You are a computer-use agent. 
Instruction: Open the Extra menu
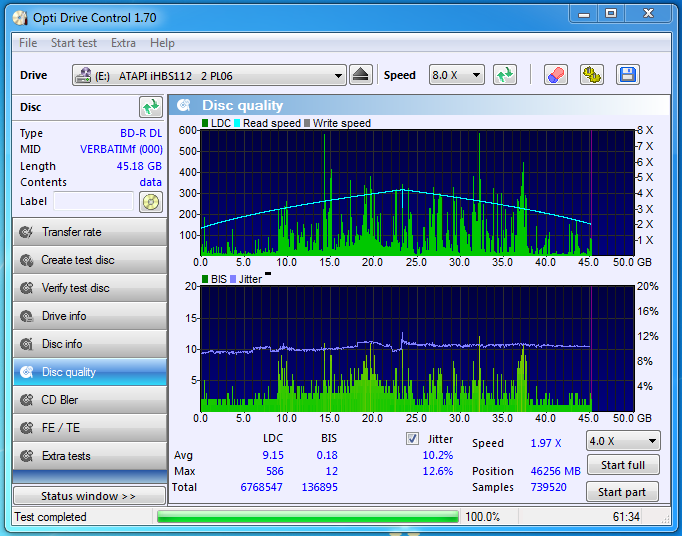tap(123, 43)
